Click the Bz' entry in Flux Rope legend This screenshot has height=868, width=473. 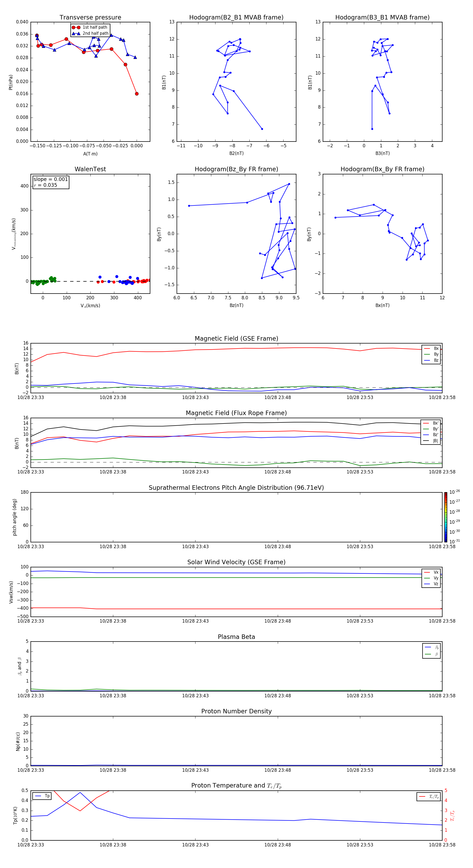coord(431,435)
